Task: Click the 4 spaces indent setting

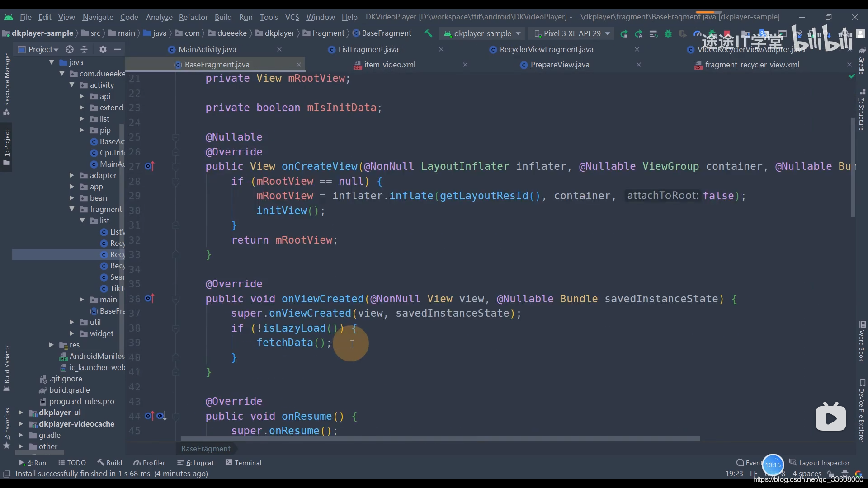Action: tap(807, 474)
